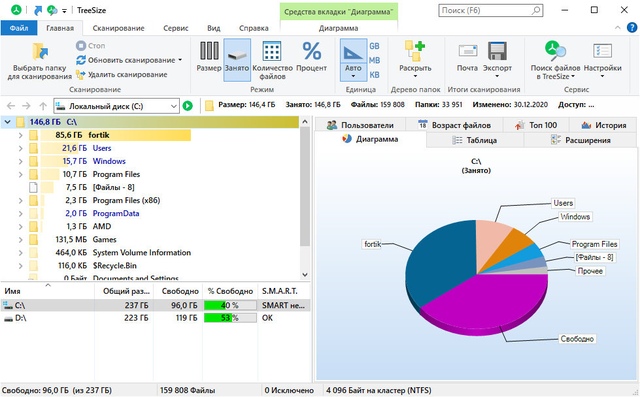Stop the scan with the Стоп button
This screenshot has height=397, width=640.
point(91,46)
